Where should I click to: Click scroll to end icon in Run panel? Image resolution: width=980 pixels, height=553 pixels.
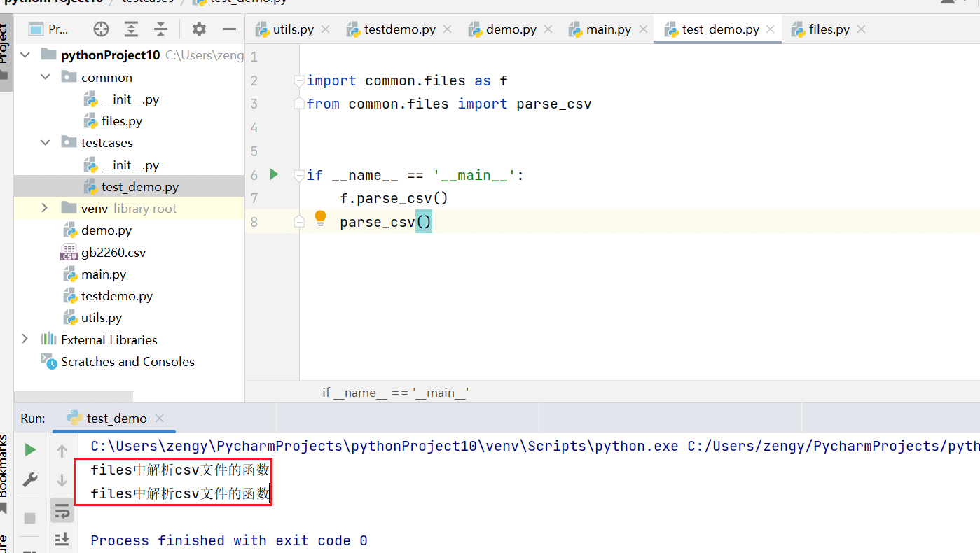click(62, 538)
